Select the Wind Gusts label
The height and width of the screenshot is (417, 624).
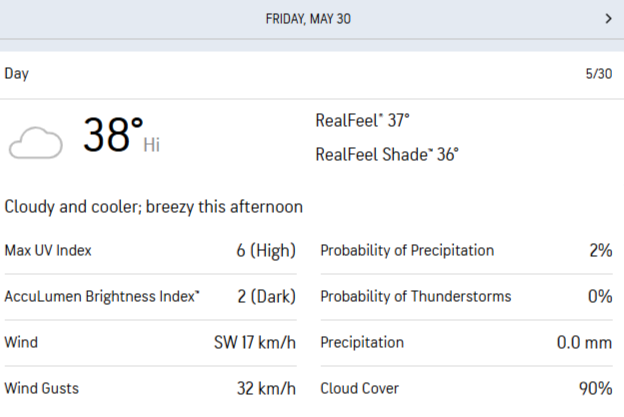(41, 388)
